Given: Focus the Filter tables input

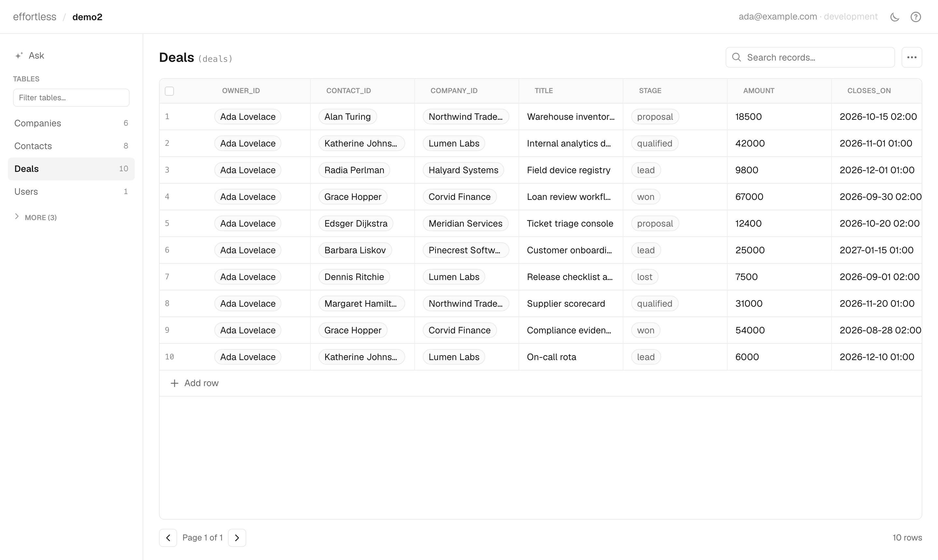Looking at the screenshot, I should [71, 98].
